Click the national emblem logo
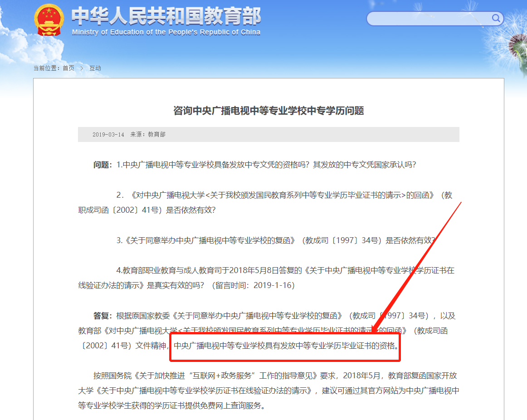The width and height of the screenshot is (527, 420). click(49, 20)
